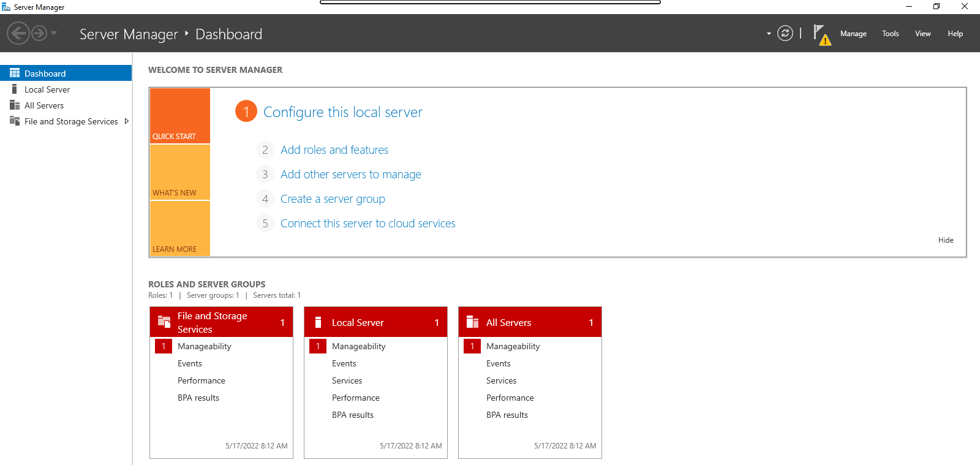Click the forward navigation arrow

[x=39, y=33]
